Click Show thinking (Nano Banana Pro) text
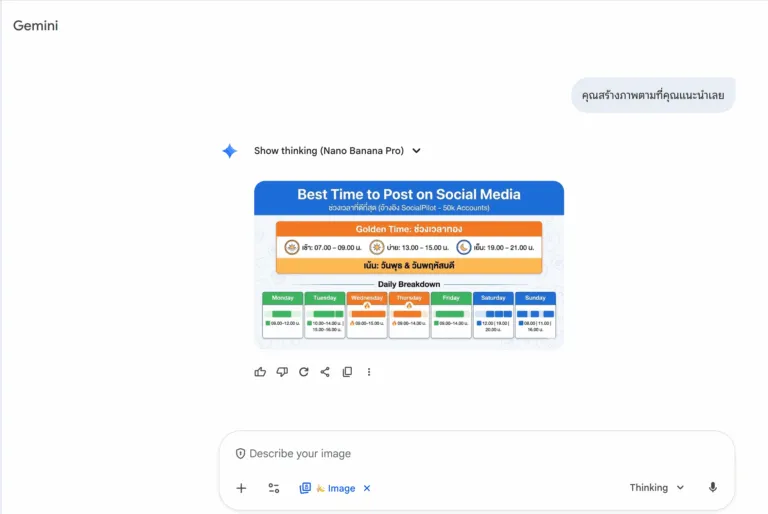 (328, 151)
